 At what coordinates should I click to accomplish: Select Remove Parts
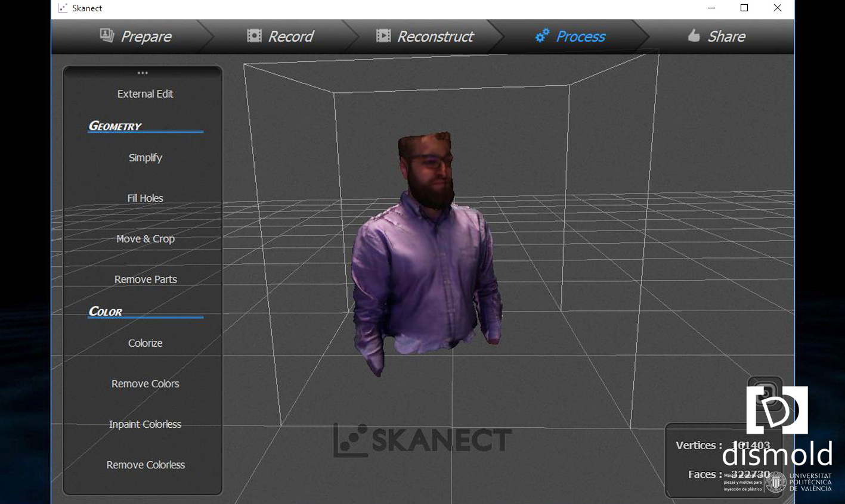[x=145, y=279]
